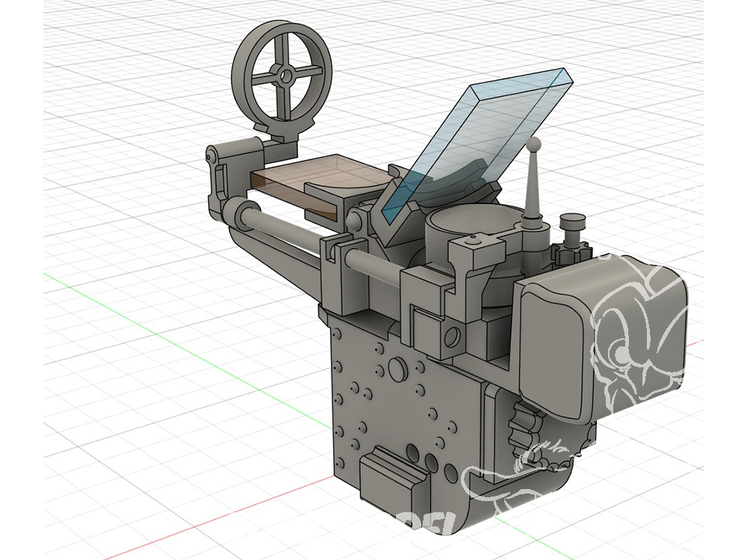Click the round cylindrical drum top
The image size is (747, 560).
point(467,223)
